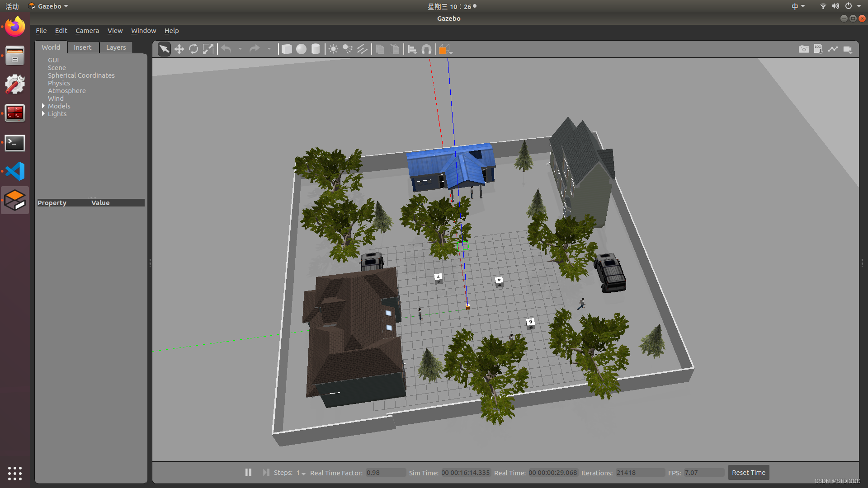Select the rotate mode tool
This screenshot has width=868, height=488.
click(x=193, y=49)
